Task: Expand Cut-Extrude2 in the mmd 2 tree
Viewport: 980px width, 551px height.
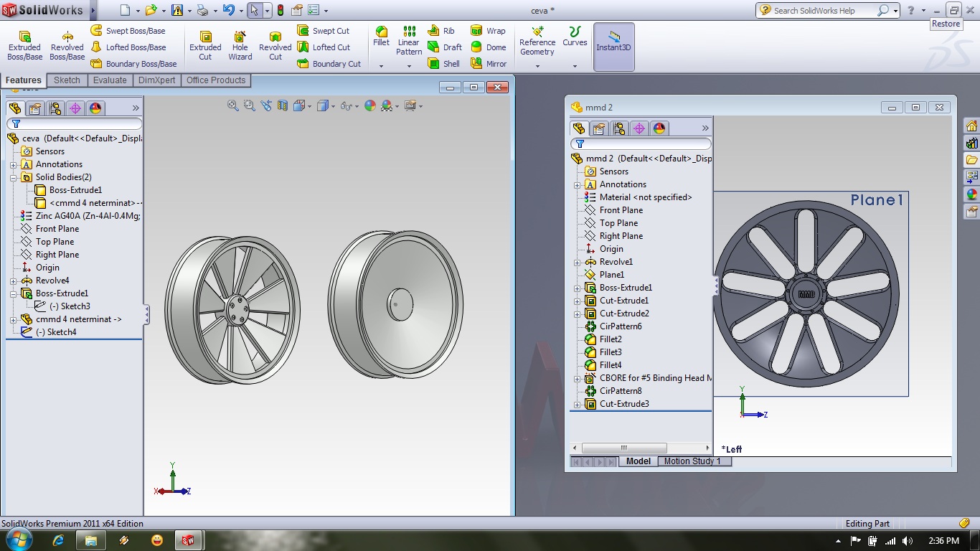Action: 577,314
